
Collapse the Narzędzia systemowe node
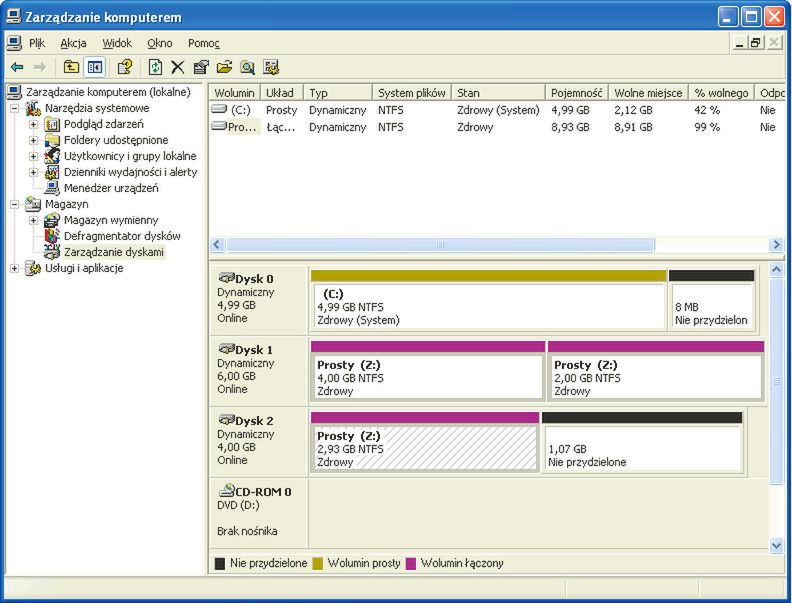click(x=15, y=108)
